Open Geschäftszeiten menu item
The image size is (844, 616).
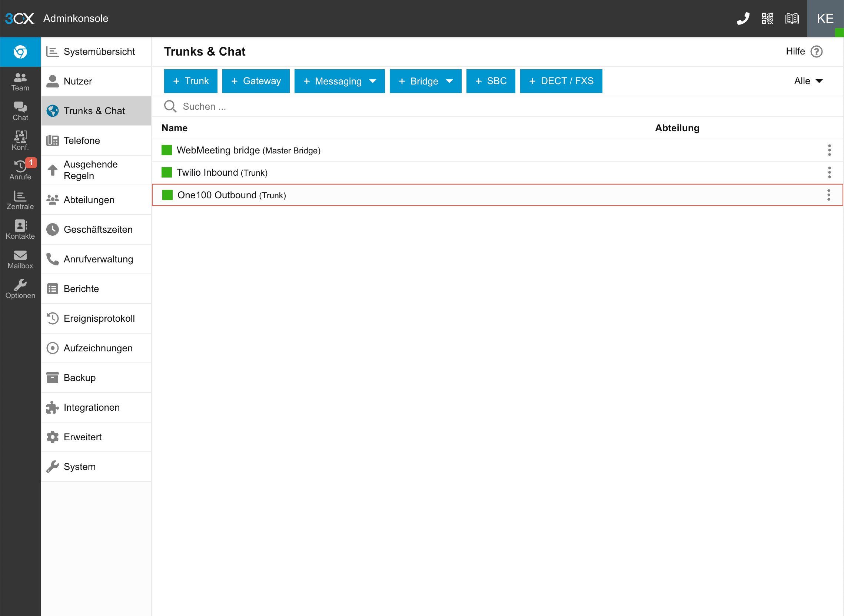[x=96, y=229]
